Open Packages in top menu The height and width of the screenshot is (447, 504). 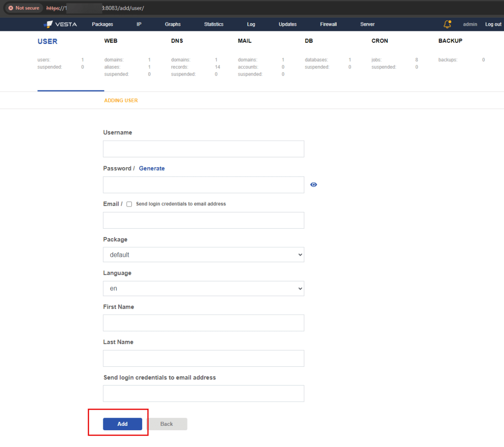[x=102, y=24]
